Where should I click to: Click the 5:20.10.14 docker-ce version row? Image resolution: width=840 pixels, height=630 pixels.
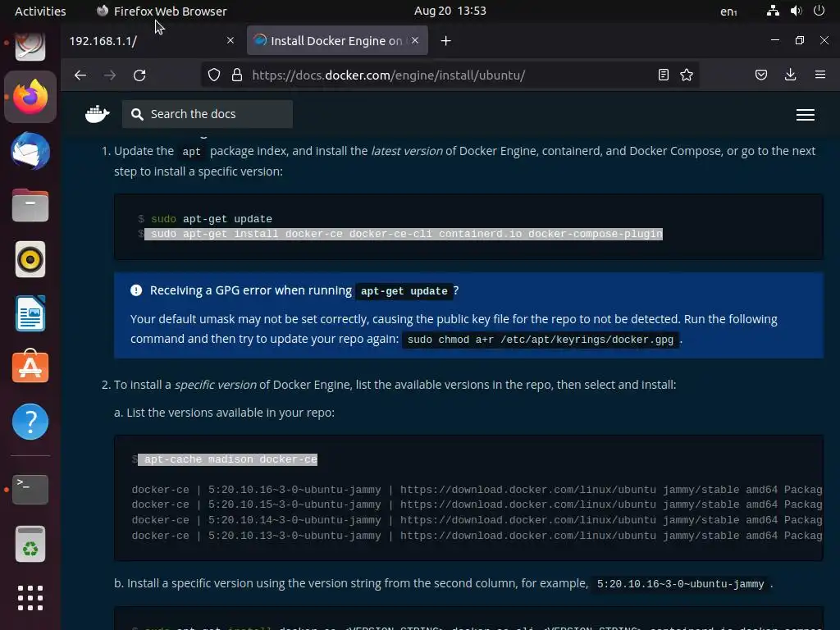tap(477, 520)
